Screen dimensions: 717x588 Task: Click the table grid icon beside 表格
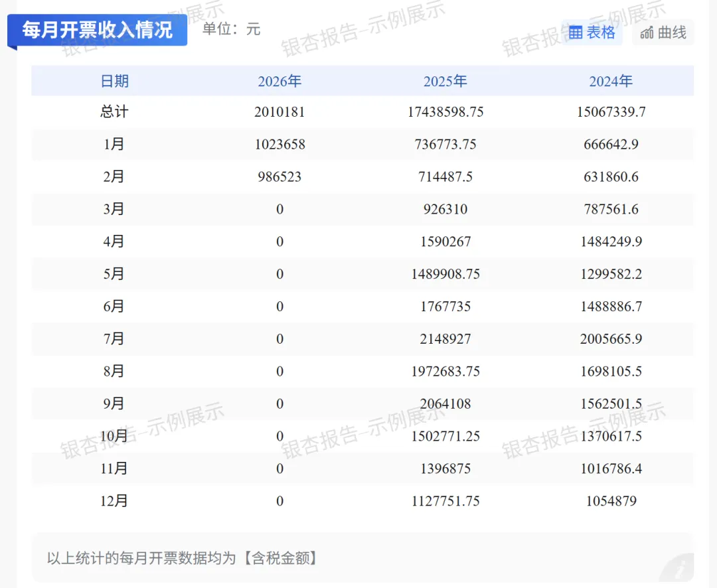[x=575, y=33]
